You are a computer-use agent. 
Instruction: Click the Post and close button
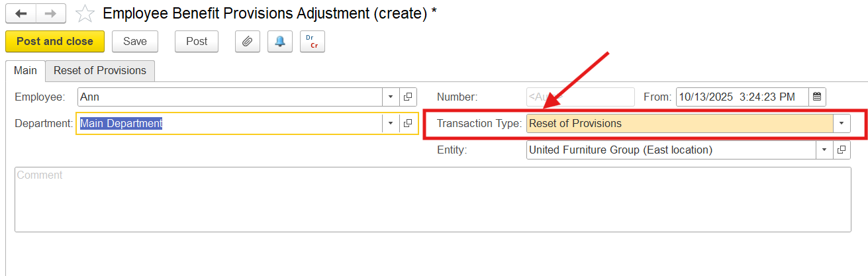coord(55,41)
